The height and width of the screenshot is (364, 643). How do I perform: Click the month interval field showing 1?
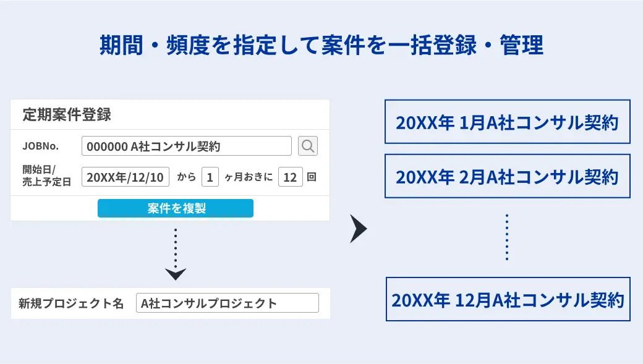pos(210,177)
